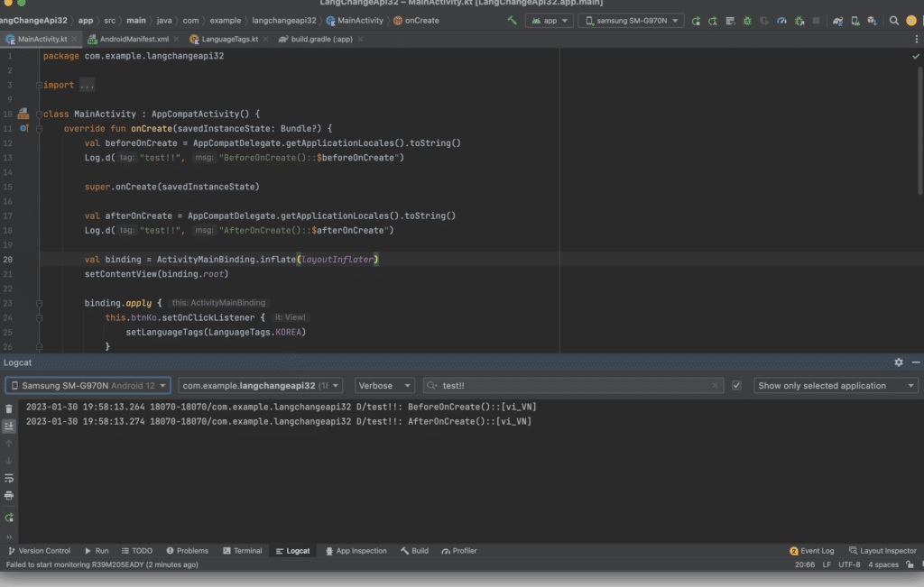
Task: Open the samsung SM-G970N device selector
Action: [631, 21]
